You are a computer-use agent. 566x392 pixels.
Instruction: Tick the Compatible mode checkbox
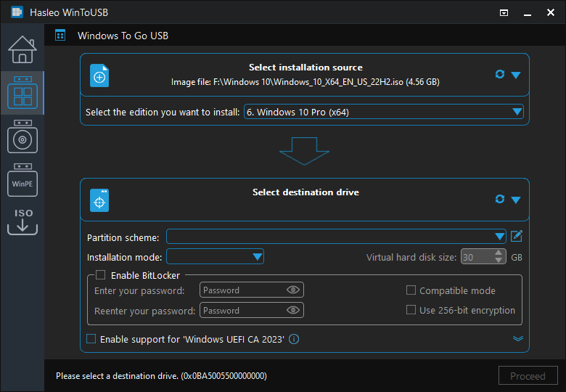(x=411, y=290)
